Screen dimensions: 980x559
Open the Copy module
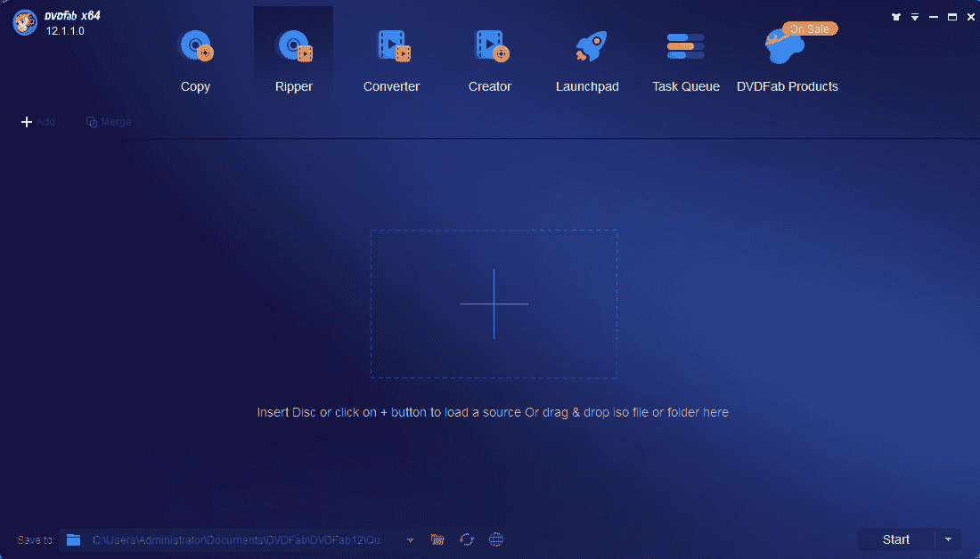pyautogui.click(x=195, y=59)
